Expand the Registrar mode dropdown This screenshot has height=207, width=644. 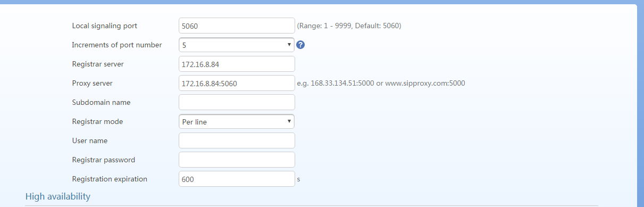tap(237, 121)
